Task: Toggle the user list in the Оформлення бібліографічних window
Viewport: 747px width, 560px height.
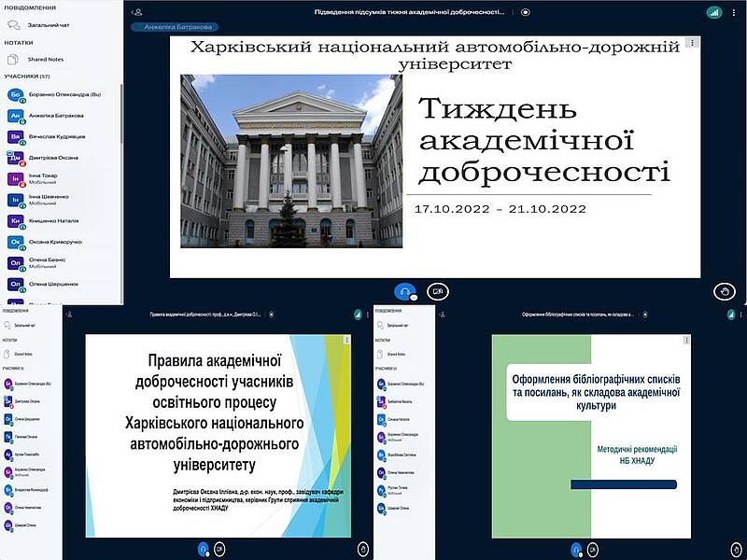Action: (x=443, y=315)
